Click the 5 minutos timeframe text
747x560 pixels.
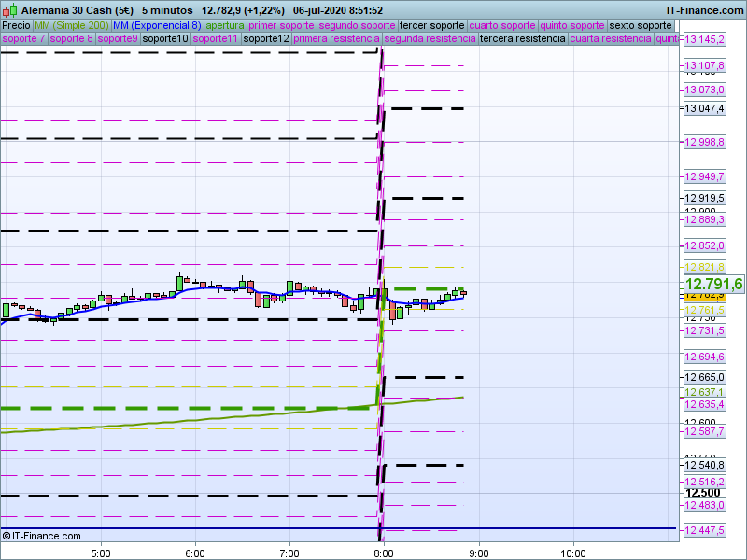click(x=166, y=10)
